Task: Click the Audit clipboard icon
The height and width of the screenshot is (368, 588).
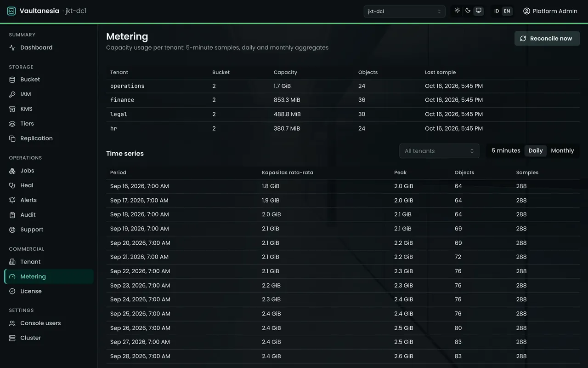Action: (x=12, y=215)
